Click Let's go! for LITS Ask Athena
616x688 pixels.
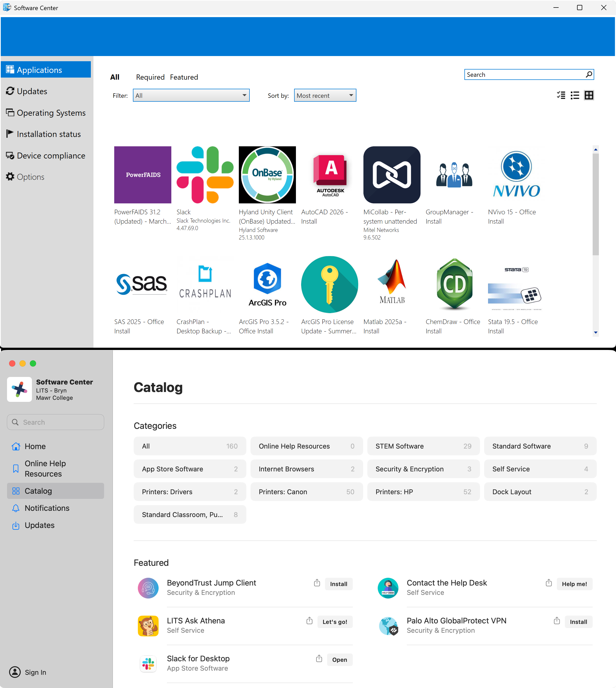334,622
